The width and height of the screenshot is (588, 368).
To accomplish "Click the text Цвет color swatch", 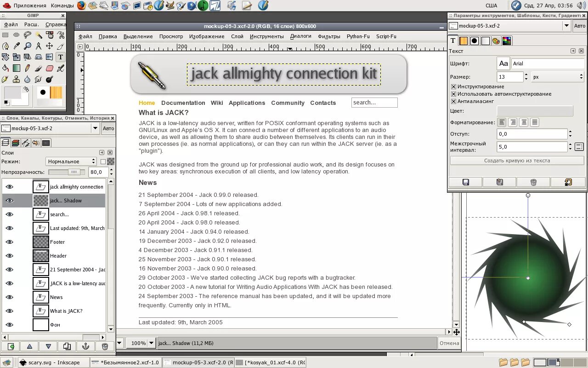I will [535, 111].
